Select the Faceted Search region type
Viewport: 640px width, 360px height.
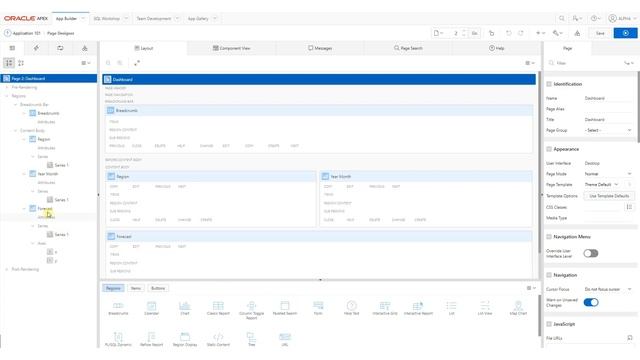point(284,308)
